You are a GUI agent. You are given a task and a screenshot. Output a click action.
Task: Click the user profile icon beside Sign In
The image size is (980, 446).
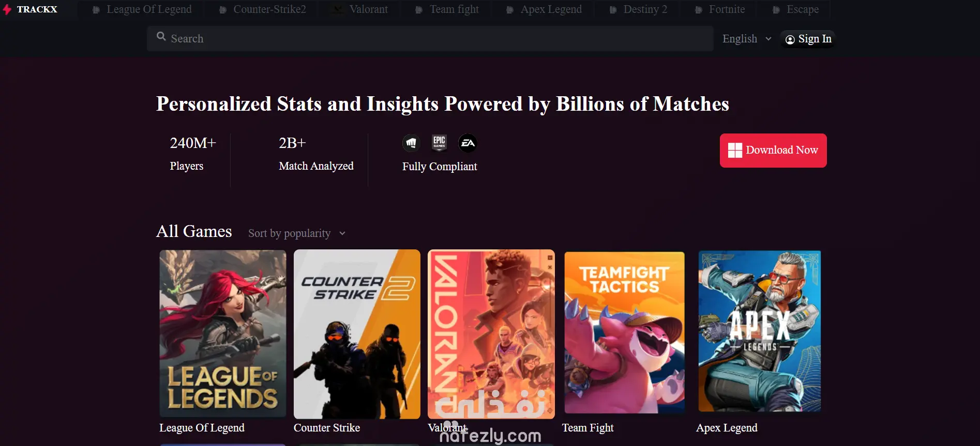[790, 40]
